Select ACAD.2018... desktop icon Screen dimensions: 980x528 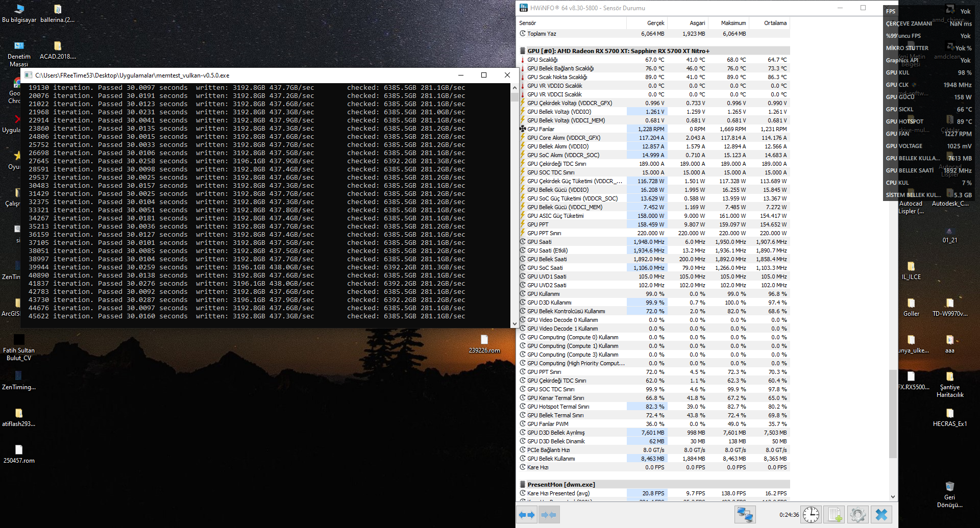[x=58, y=51]
